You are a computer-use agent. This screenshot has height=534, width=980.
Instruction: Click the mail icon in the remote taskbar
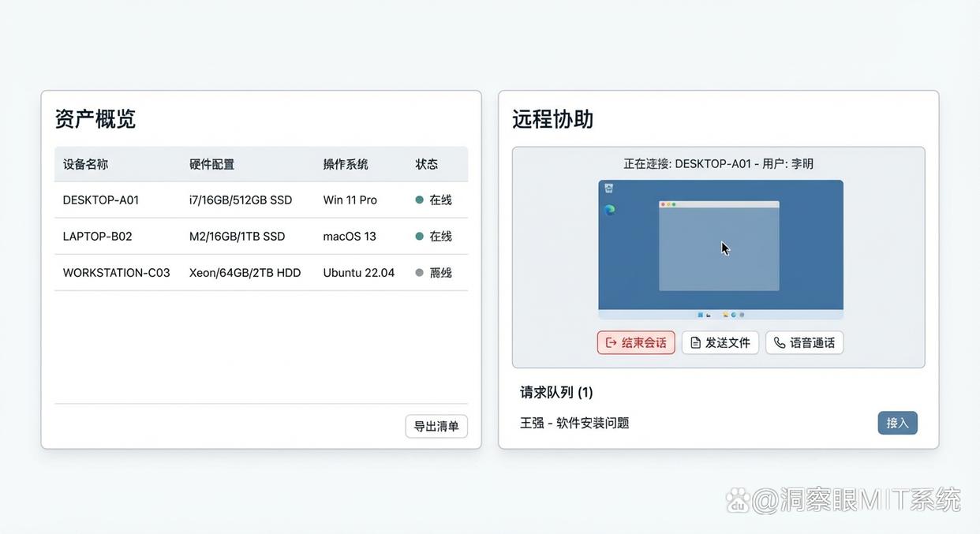tap(708, 315)
